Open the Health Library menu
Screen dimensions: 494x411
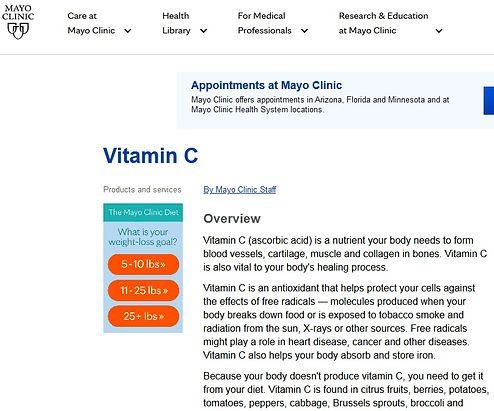[176, 23]
